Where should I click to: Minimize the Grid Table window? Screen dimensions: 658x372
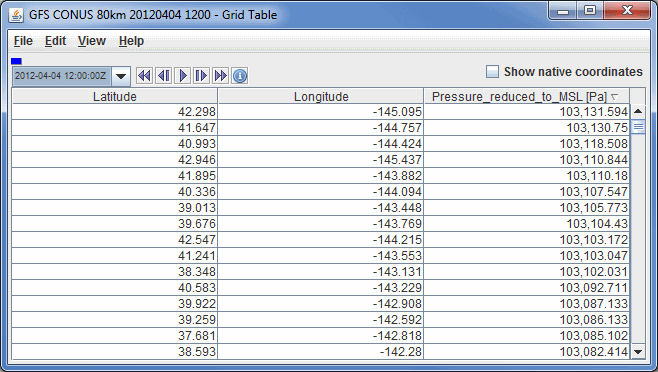(x=563, y=10)
